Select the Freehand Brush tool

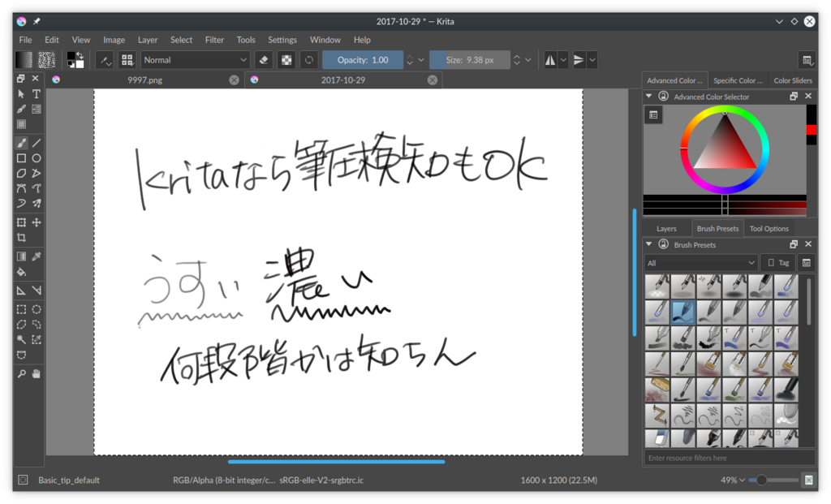point(21,143)
